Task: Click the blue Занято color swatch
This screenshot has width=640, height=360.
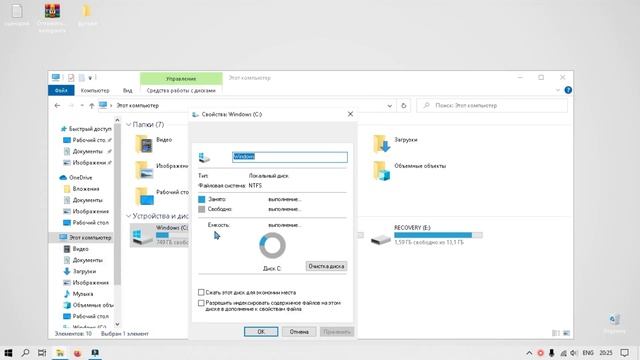Action: [202, 199]
